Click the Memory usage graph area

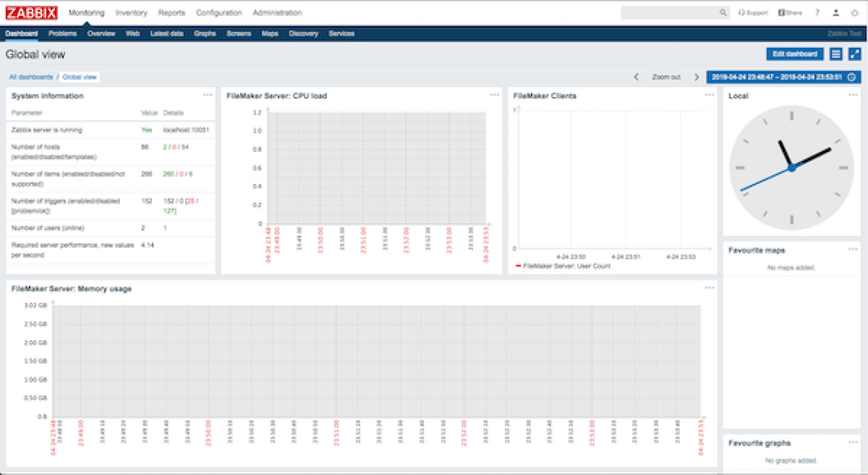pos(377,360)
